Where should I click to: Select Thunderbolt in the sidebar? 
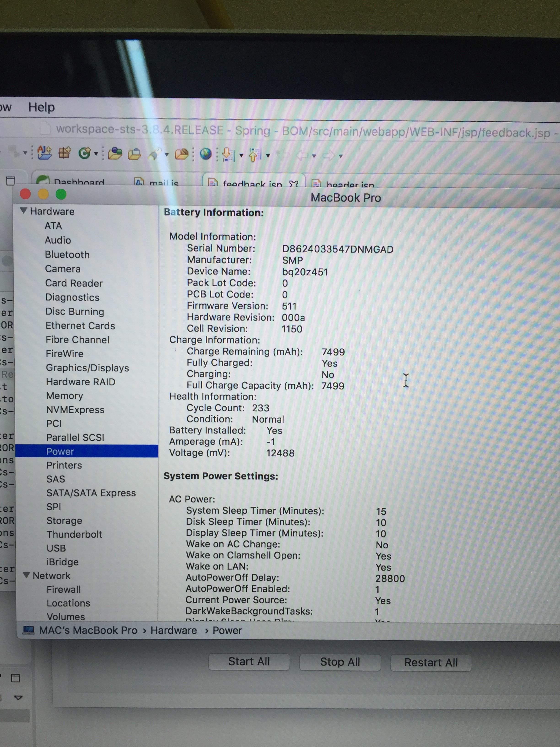[74, 534]
